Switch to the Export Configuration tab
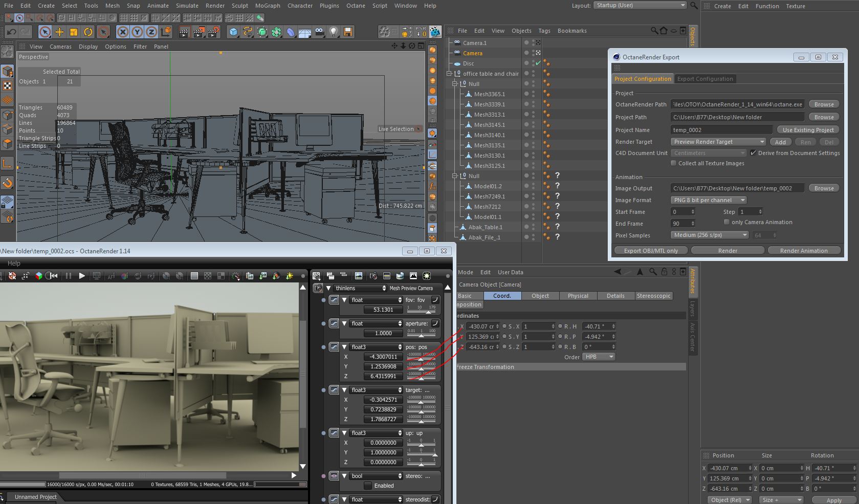Image resolution: width=859 pixels, height=504 pixels. (705, 79)
